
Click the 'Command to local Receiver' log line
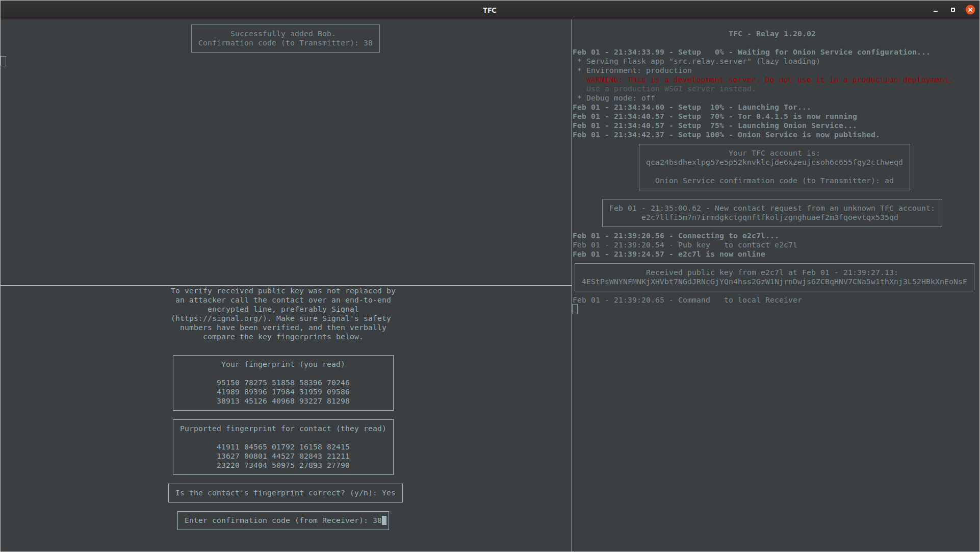[687, 300]
